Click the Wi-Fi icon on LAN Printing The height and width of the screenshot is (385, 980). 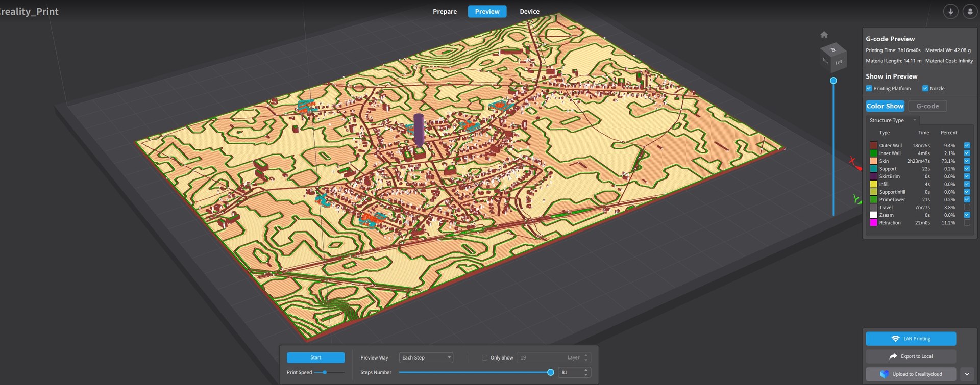coord(895,339)
